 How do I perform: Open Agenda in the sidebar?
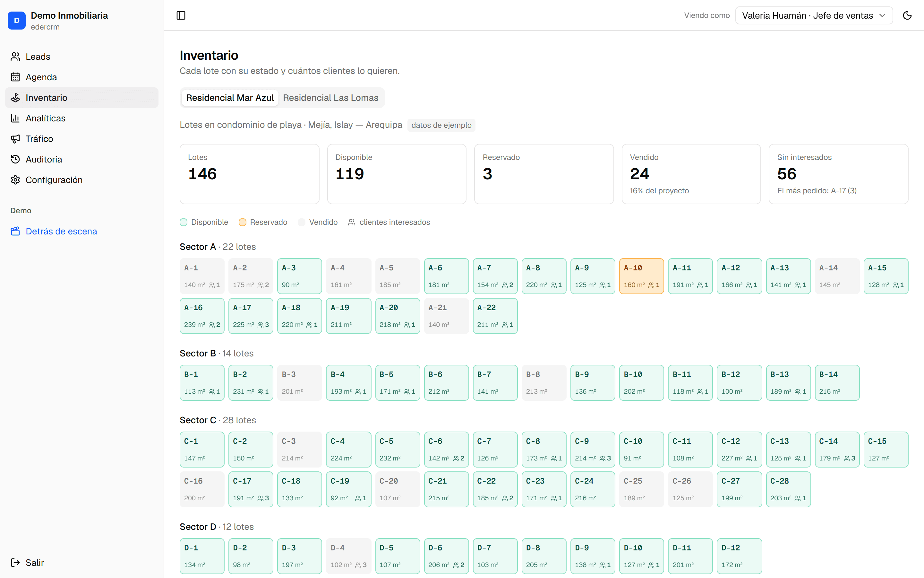(82, 77)
